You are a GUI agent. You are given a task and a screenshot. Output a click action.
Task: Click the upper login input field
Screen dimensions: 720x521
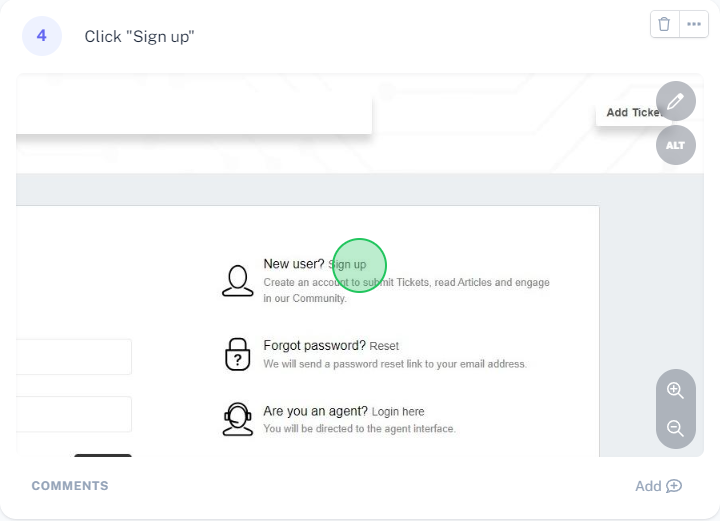74,357
